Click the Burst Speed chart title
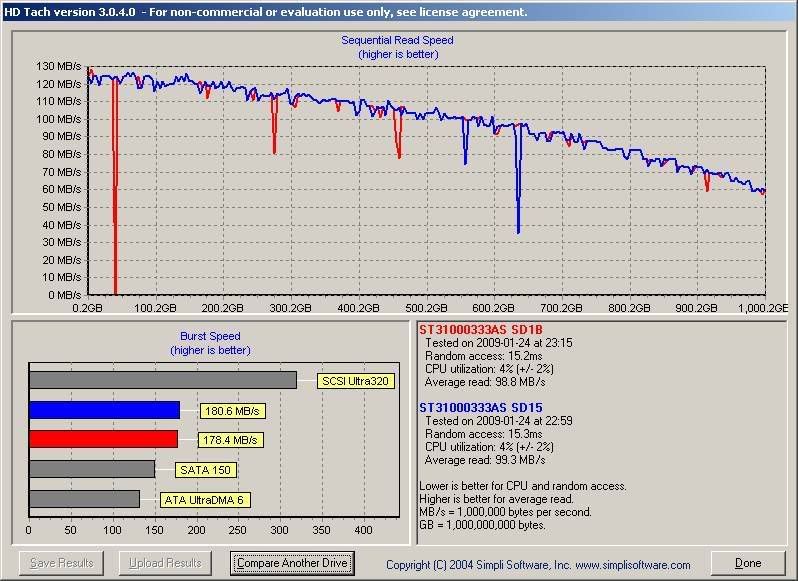 click(210, 337)
